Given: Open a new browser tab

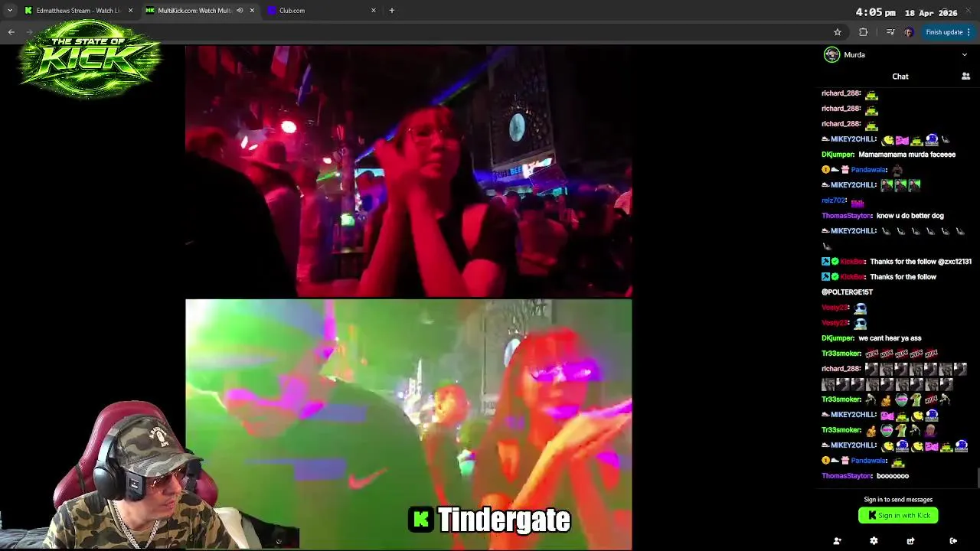Looking at the screenshot, I should click(392, 11).
